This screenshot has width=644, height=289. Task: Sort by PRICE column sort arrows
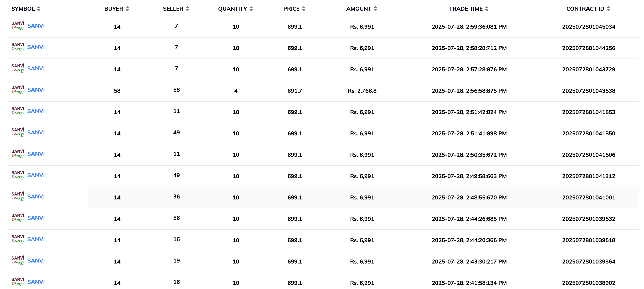coord(304,9)
